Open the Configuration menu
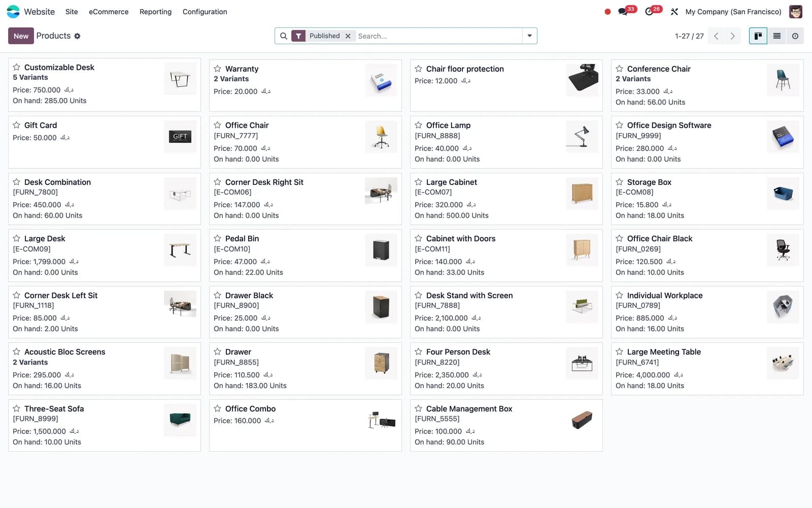 click(x=205, y=12)
